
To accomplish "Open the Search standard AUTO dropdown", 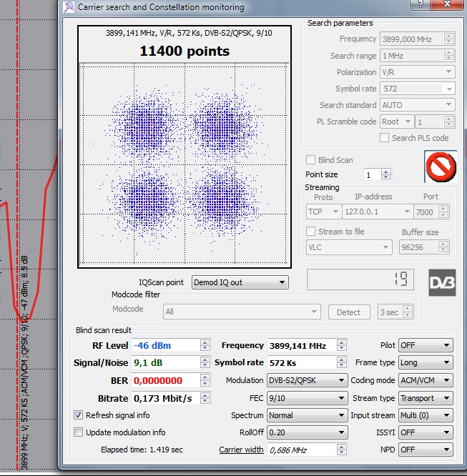I will (x=418, y=105).
